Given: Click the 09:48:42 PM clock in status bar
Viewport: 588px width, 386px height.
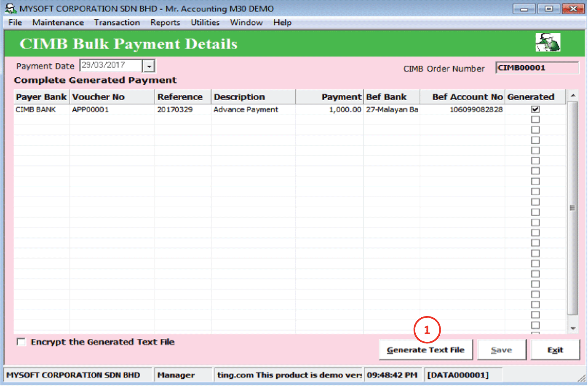Looking at the screenshot, I should pyautogui.click(x=392, y=375).
